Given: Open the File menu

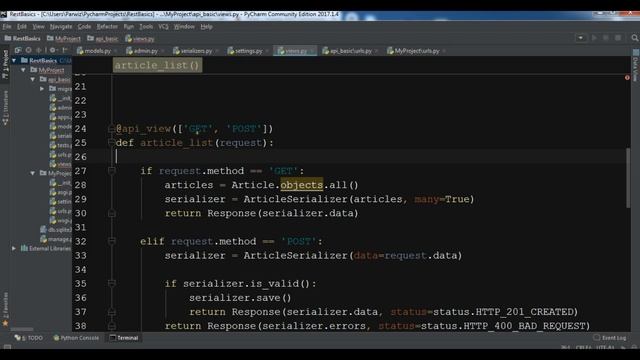Looking at the screenshot, I should click(7, 27).
